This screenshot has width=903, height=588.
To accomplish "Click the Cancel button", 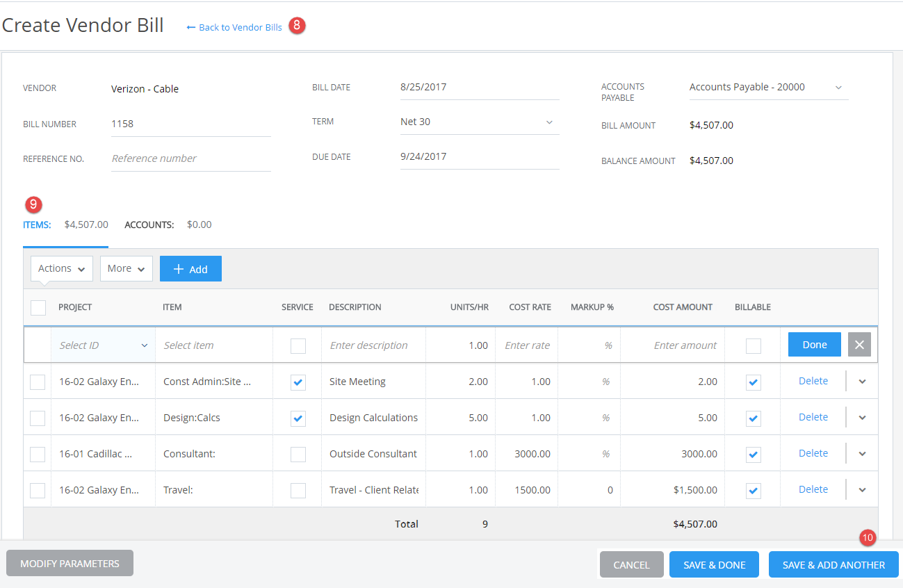I will pos(631,565).
